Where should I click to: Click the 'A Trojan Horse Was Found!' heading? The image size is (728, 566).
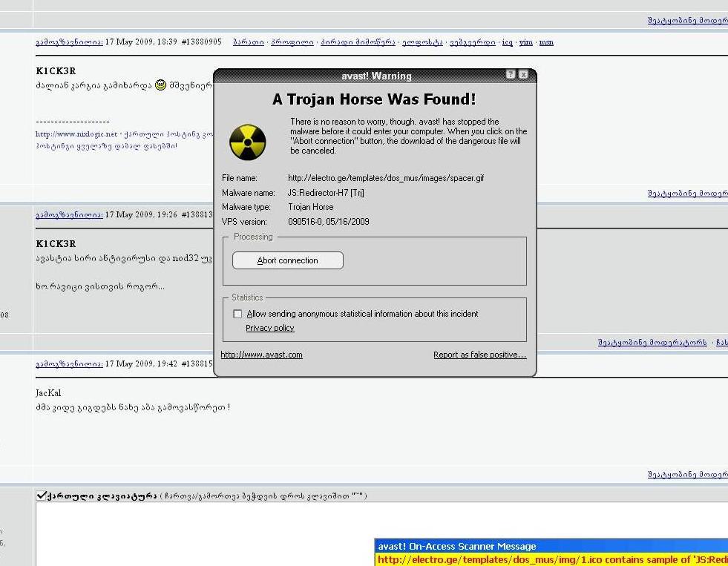pos(374,99)
